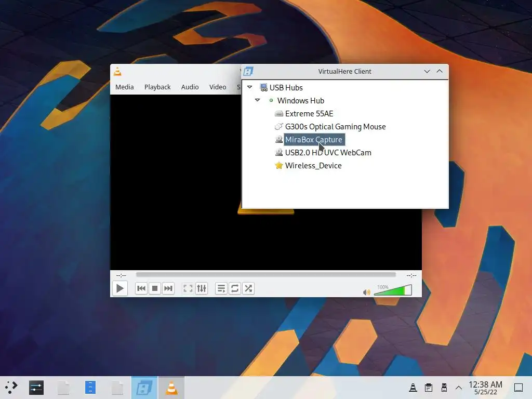Click the elapsed time label in VLC
This screenshot has height=399, width=532.
(121, 275)
